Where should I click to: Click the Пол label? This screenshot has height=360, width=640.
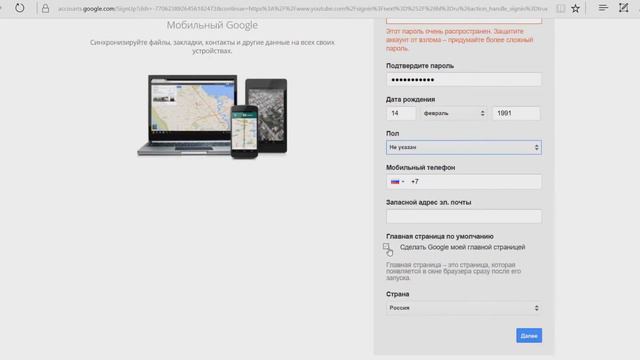[x=392, y=133]
